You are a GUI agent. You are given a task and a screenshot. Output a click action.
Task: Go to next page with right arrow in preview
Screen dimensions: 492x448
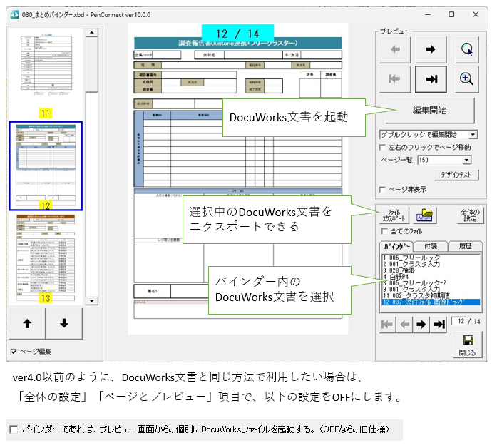(x=431, y=49)
